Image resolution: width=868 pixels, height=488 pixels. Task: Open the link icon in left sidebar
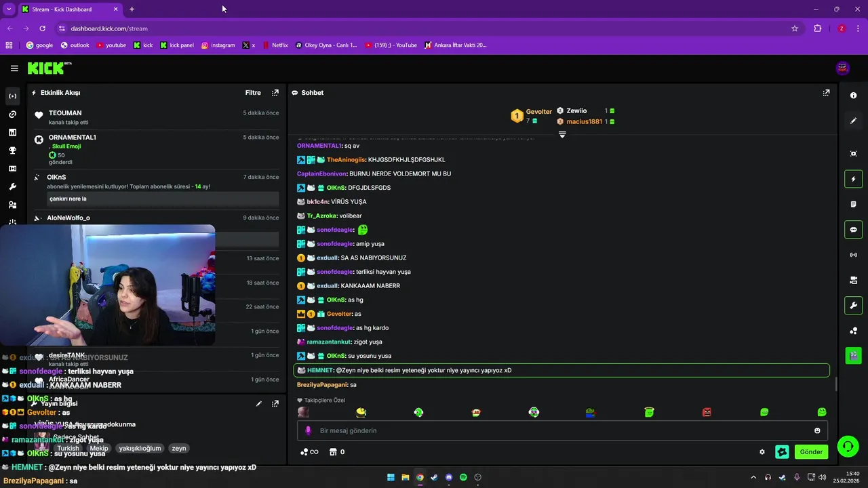click(x=12, y=115)
